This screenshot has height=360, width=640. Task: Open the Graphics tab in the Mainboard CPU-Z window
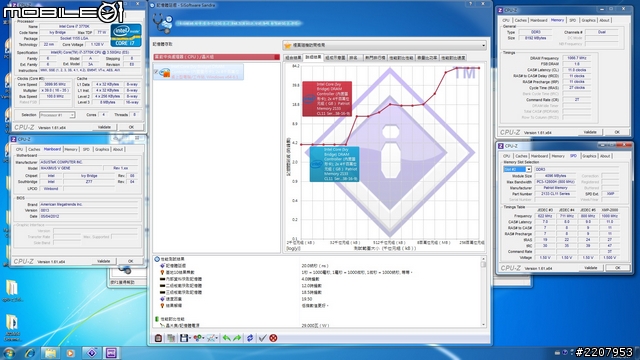pos(102,149)
